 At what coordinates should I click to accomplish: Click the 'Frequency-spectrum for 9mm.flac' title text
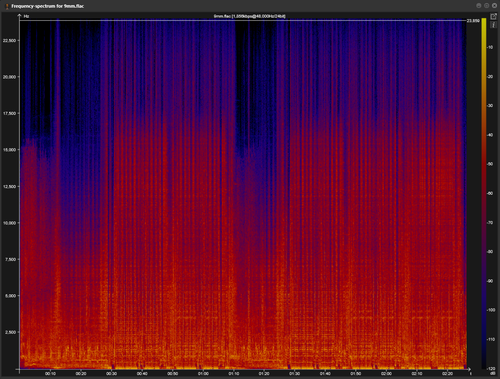point(48,6)
